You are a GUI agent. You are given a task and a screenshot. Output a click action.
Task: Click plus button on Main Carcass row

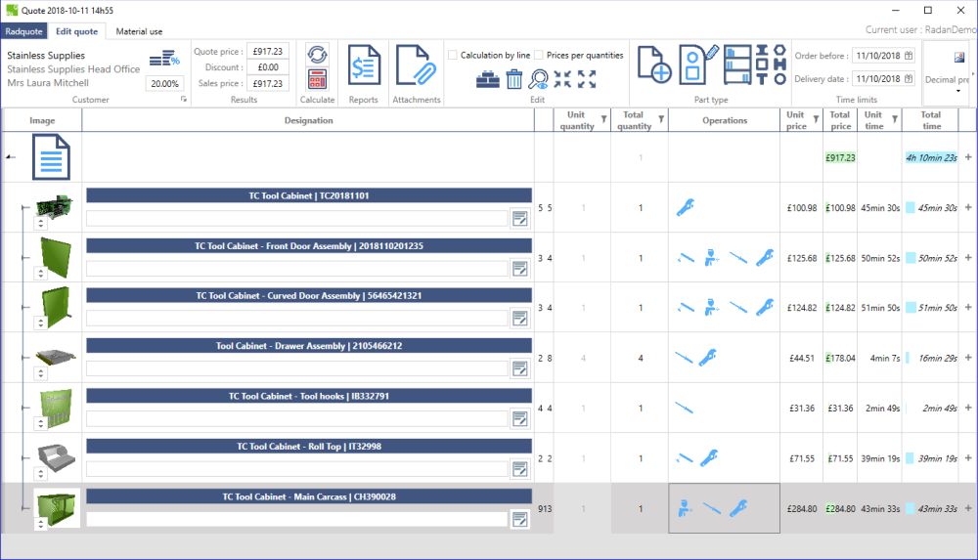tap(968, 508)
